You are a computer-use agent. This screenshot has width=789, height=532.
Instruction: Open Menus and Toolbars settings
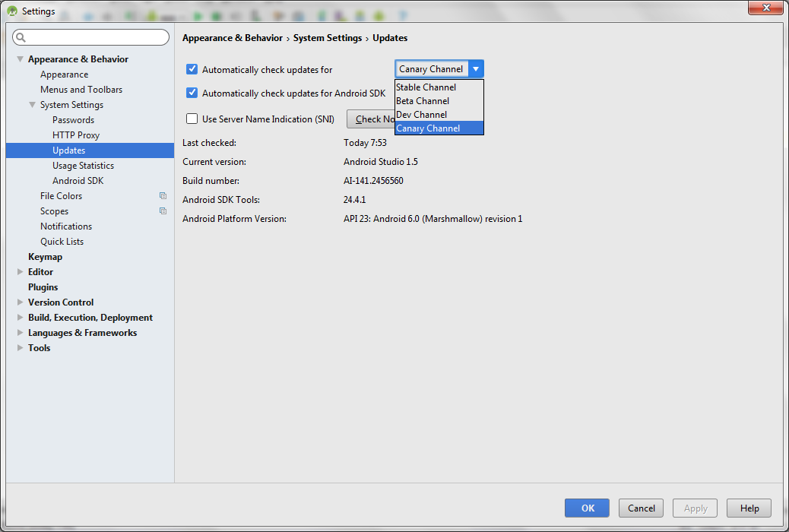[x=81, y=90]
